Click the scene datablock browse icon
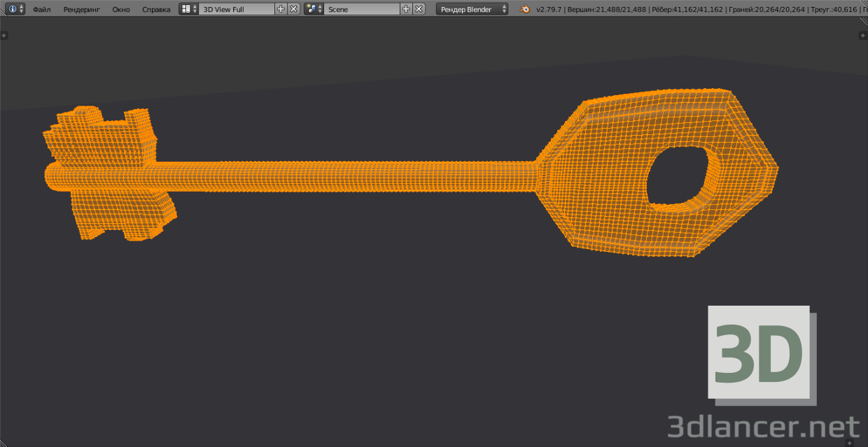The image size is (868, 447). point(311,9)
